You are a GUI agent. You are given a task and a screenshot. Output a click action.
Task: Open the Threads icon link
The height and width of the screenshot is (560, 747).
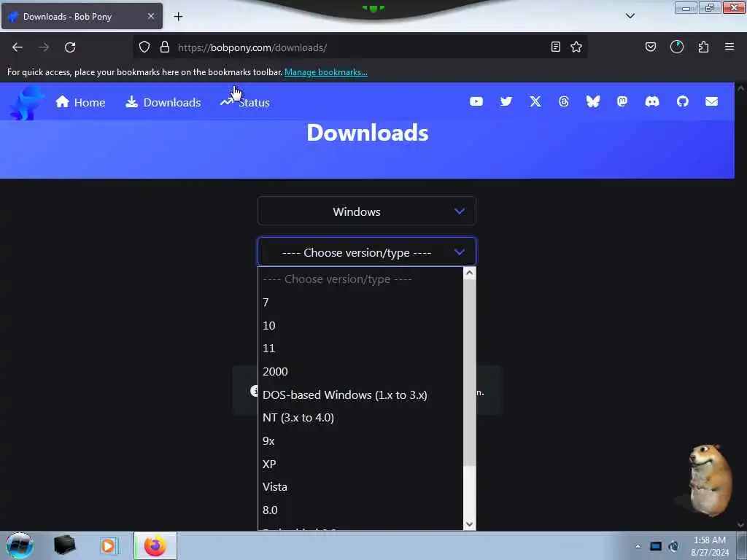pyautogui.click(x=564, y=101)
